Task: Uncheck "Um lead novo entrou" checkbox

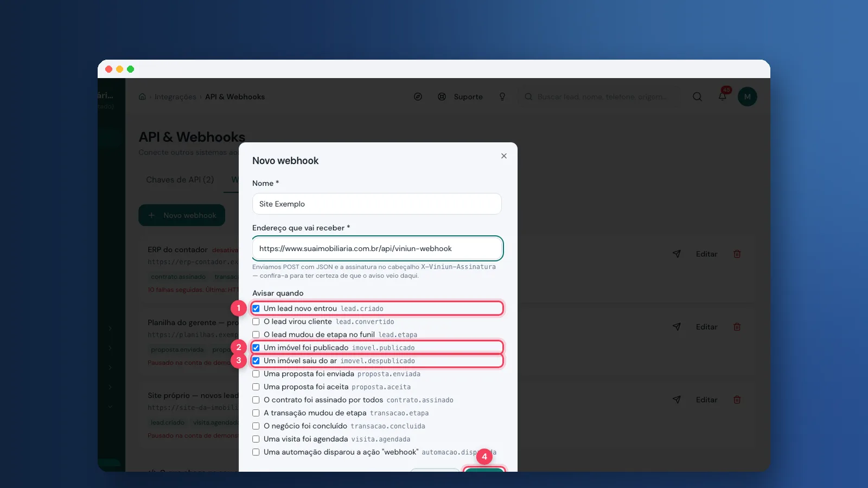Action: [256, 309]
